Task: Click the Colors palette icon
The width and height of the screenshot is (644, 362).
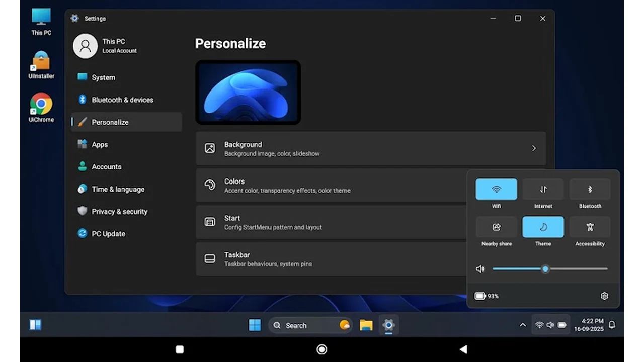Action: tap(210, 185)
